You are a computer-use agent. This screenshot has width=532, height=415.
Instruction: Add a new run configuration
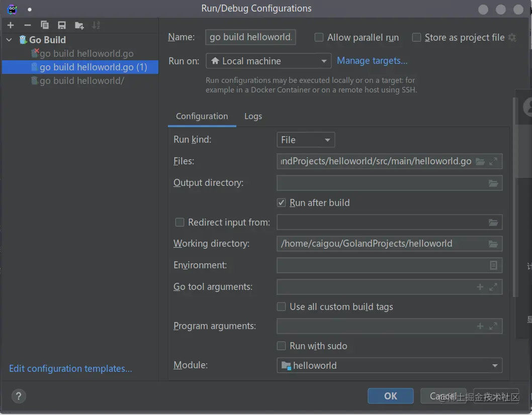(x=11, y=25)
